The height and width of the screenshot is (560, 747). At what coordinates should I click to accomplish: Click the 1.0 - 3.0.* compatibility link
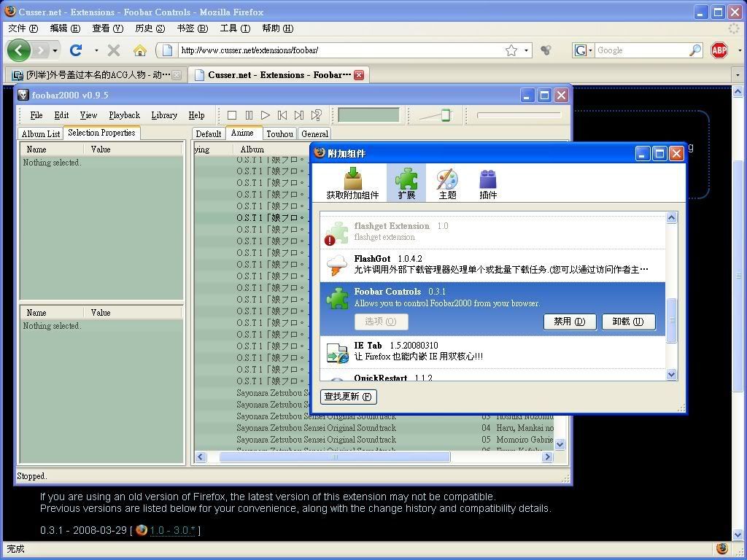coord(172,531)
